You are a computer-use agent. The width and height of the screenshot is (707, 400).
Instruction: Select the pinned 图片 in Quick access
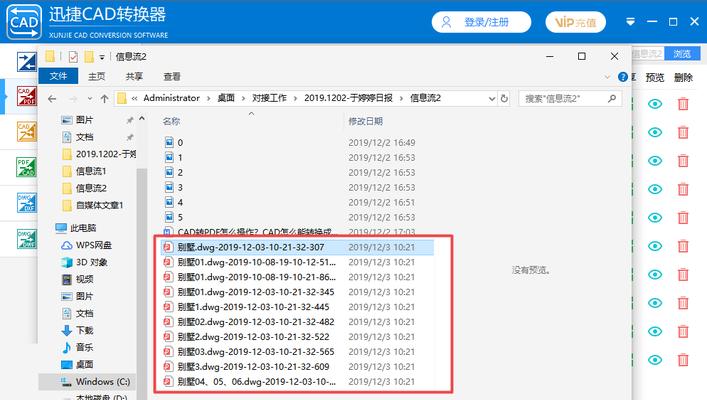84,120
